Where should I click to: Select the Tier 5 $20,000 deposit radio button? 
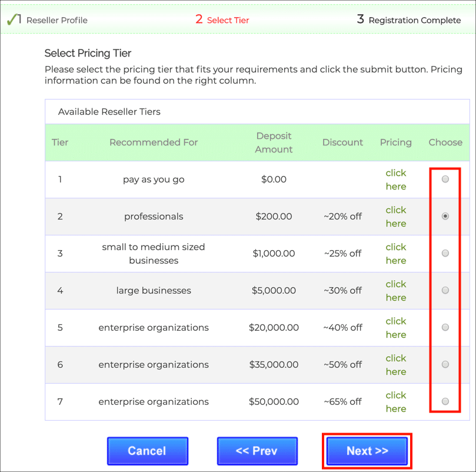coord(445,327)
